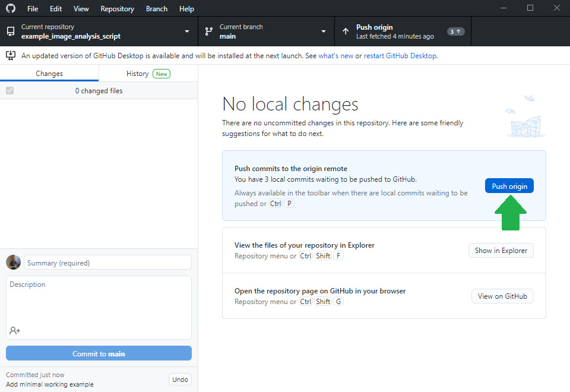
Task: Click the View on GitHub button
Action: click(502, 296)
